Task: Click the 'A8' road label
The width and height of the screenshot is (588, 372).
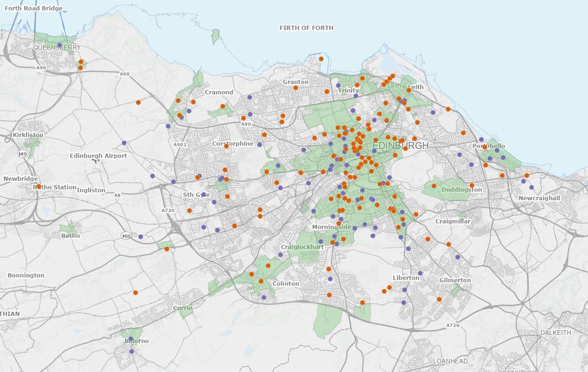Action: pyautogui.click(x=118, y=195)
